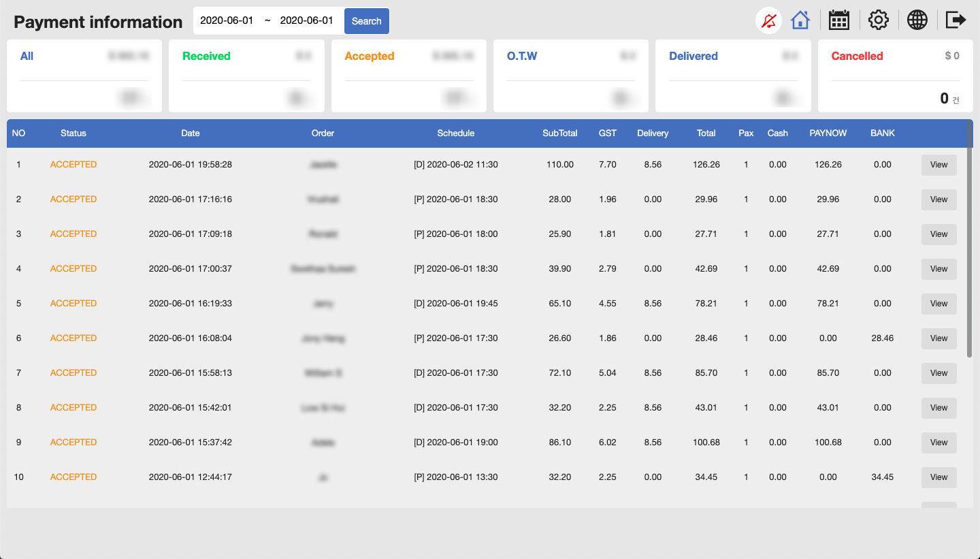Select the O.T.W summary card
The image size is (980, 559).
(x=570, y=76)
